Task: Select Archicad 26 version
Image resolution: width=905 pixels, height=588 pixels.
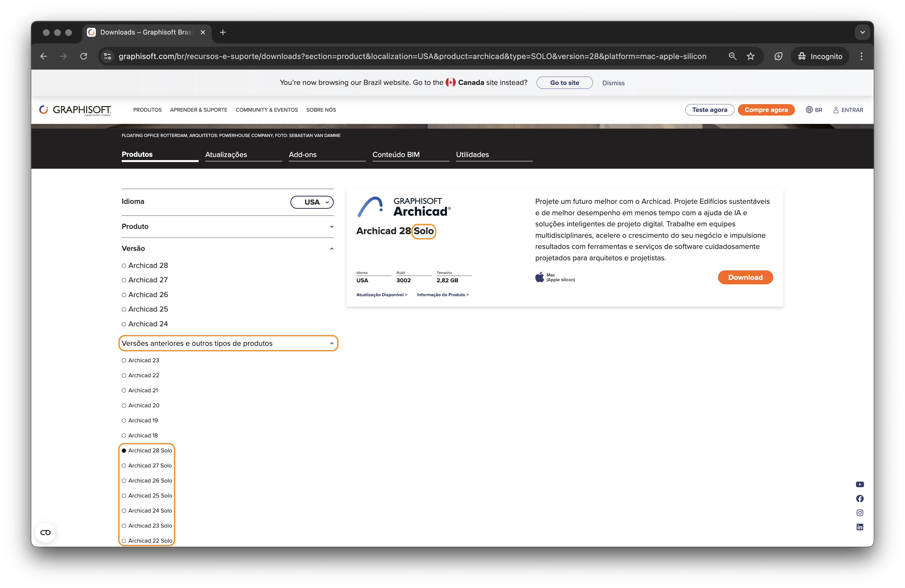Action: pyautogui.click(x=145, y=294)
